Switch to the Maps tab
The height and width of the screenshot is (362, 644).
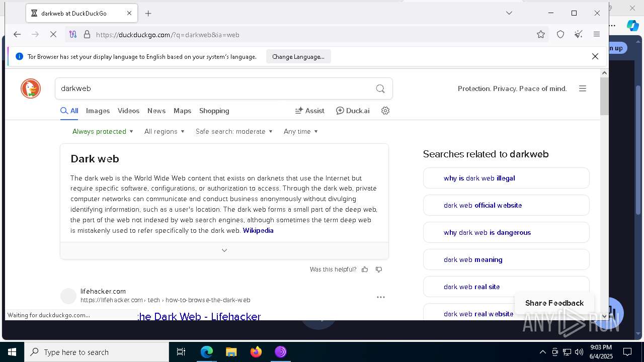pyautogui.click(x=182, y=111)
